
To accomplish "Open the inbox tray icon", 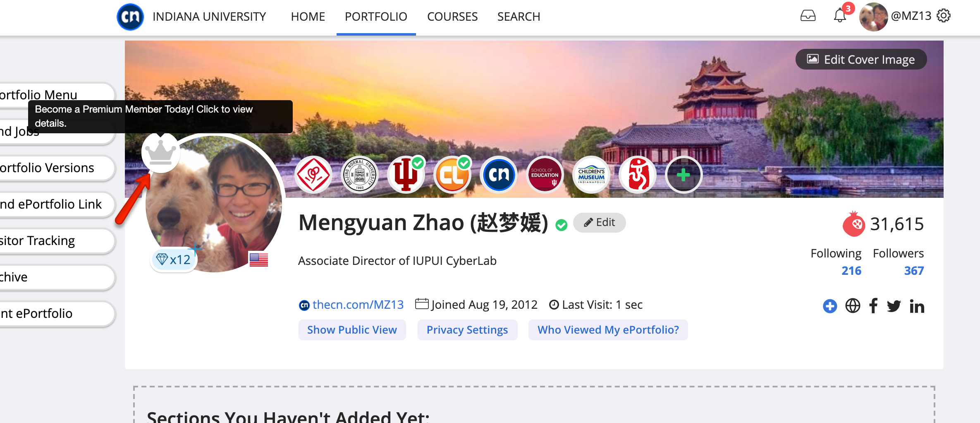I will [x=808, y=16].
